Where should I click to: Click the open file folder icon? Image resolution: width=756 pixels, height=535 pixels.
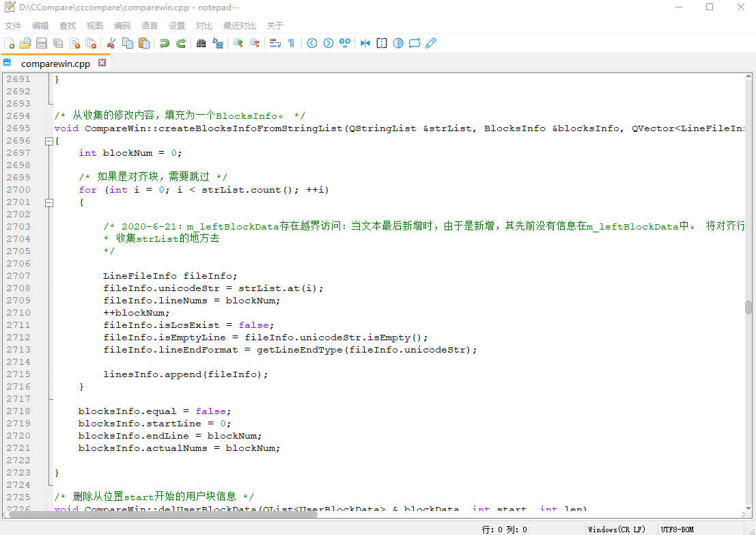tap(25, 44)
